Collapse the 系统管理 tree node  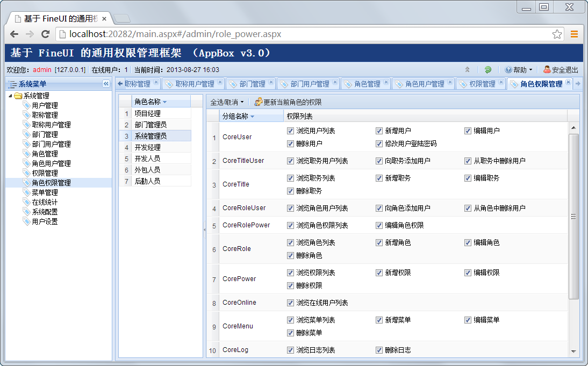10,96
